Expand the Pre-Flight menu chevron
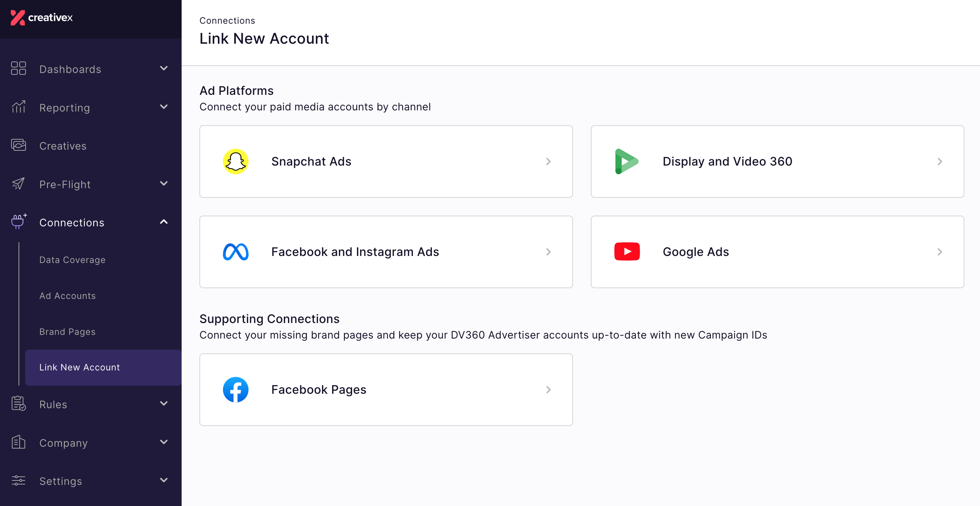The image size is (980, 506). coord(163,184)
